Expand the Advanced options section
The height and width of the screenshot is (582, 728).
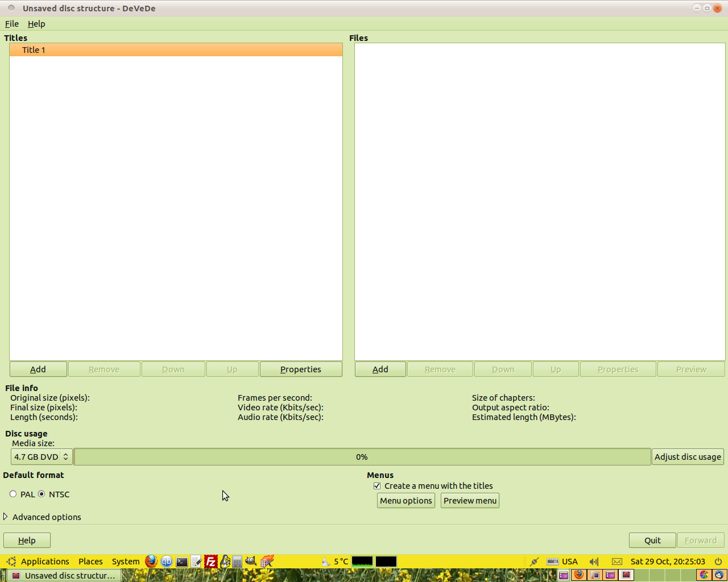[x=6, y=517]
